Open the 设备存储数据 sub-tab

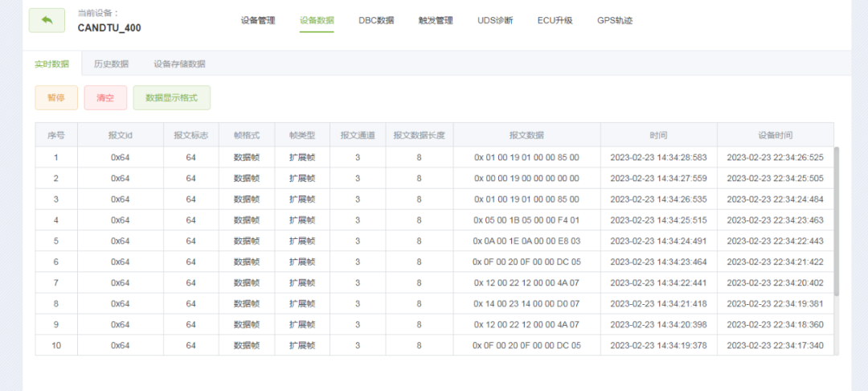179,64
